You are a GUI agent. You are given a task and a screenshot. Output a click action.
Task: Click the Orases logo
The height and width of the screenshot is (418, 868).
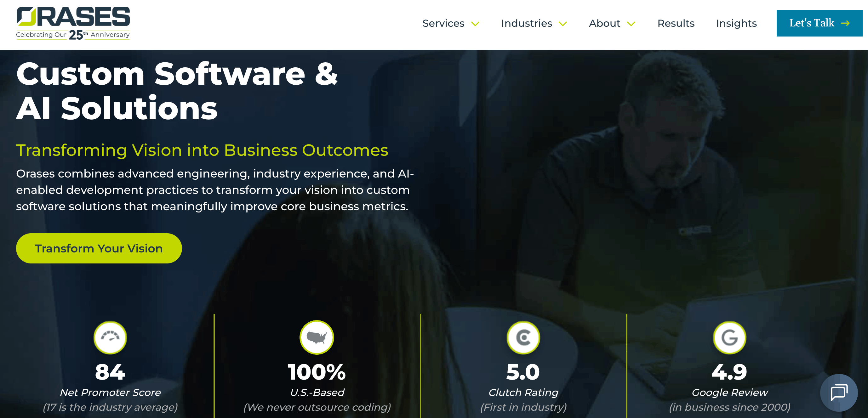click(73, 23)
